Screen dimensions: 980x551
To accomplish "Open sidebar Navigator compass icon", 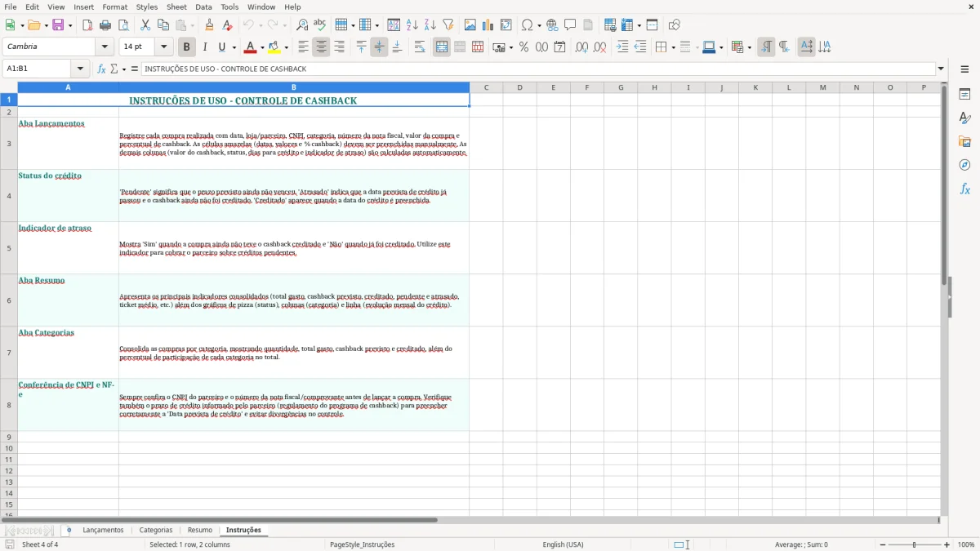I will tap(964, 165).
